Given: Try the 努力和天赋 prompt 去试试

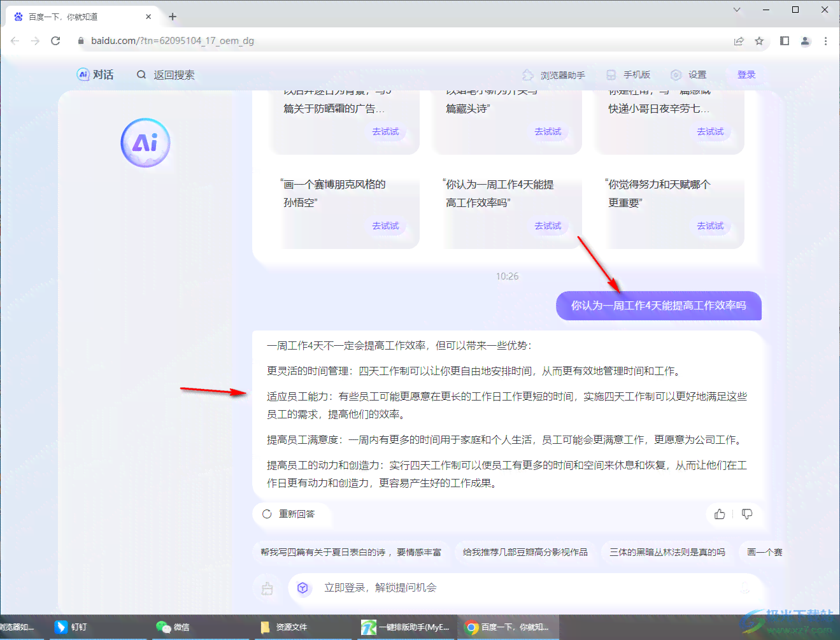Looking at the screenshot, I should (710, 226).
